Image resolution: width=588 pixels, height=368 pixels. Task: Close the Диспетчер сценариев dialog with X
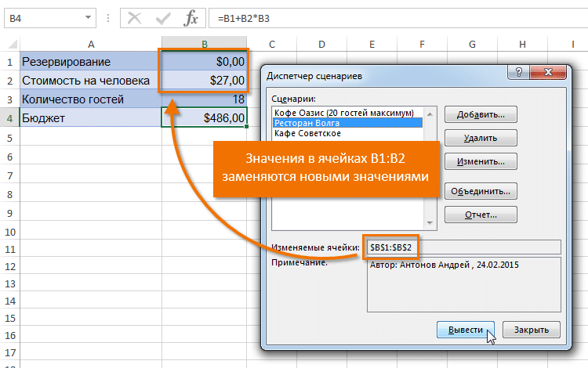click(x=548, y=72)
